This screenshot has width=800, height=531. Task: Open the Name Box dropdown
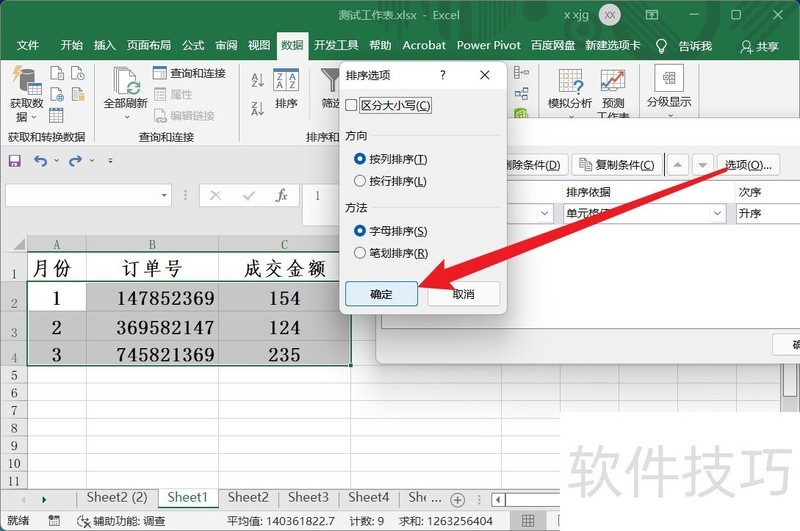(x=164, y=195)
